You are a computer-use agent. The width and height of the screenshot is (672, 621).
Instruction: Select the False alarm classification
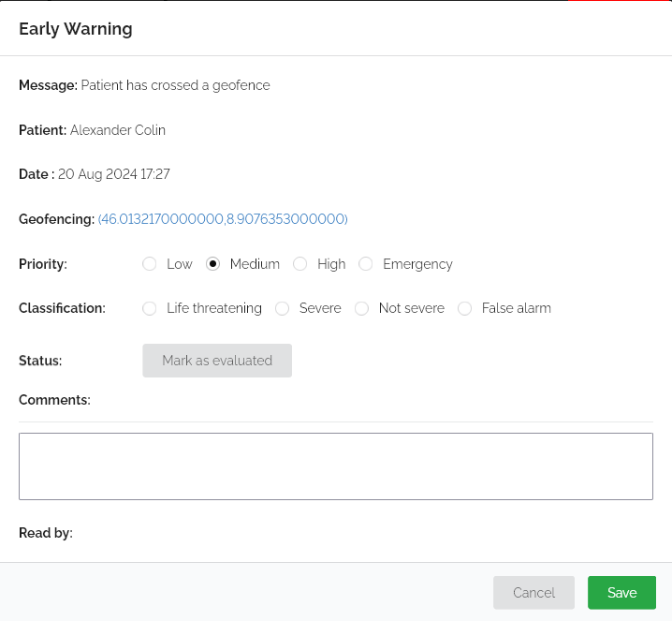464,308
